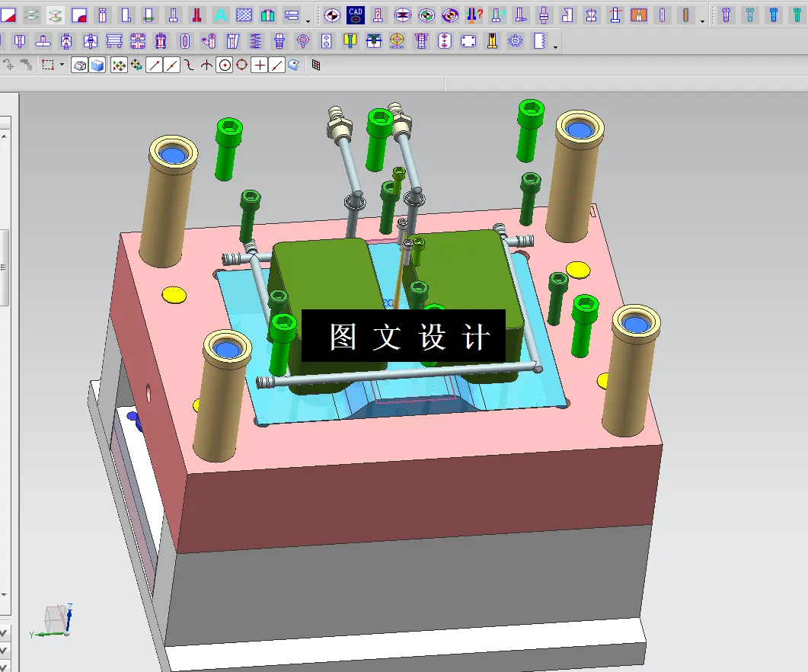
Task: Expand the first toolbar overflow arrow
Action: (308, 21)
